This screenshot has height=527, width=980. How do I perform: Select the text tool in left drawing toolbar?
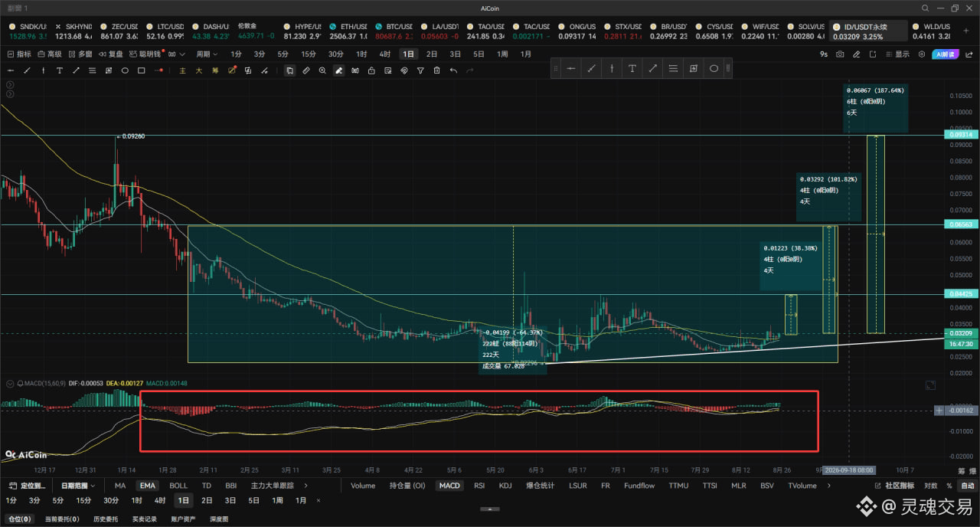tap(59, 70)
